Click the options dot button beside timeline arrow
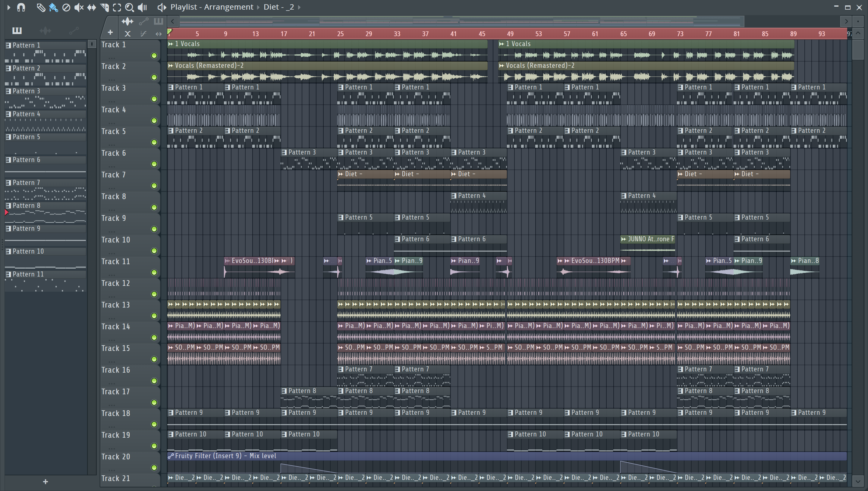Viewport: 868px width, 491px height. [x=858, y=22]
